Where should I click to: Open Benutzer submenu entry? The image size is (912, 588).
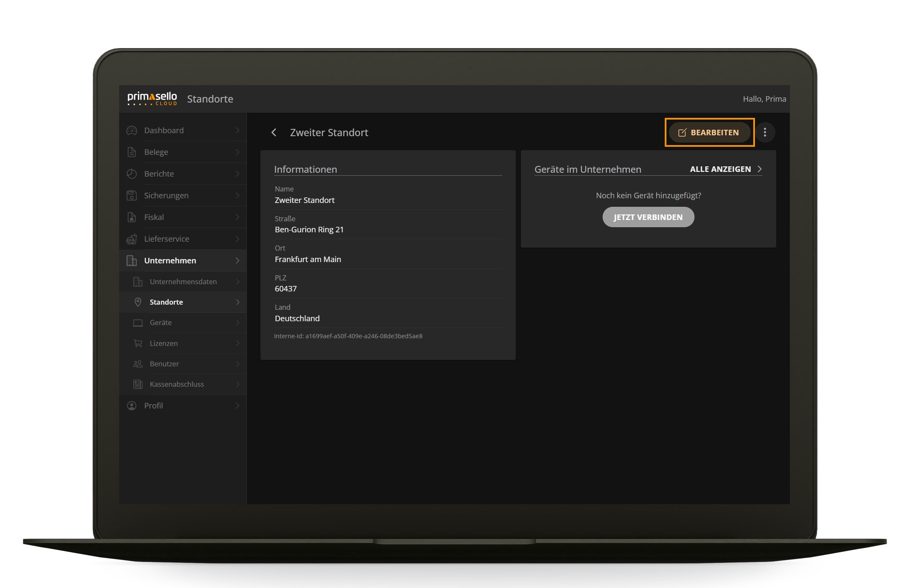(164, 364)
